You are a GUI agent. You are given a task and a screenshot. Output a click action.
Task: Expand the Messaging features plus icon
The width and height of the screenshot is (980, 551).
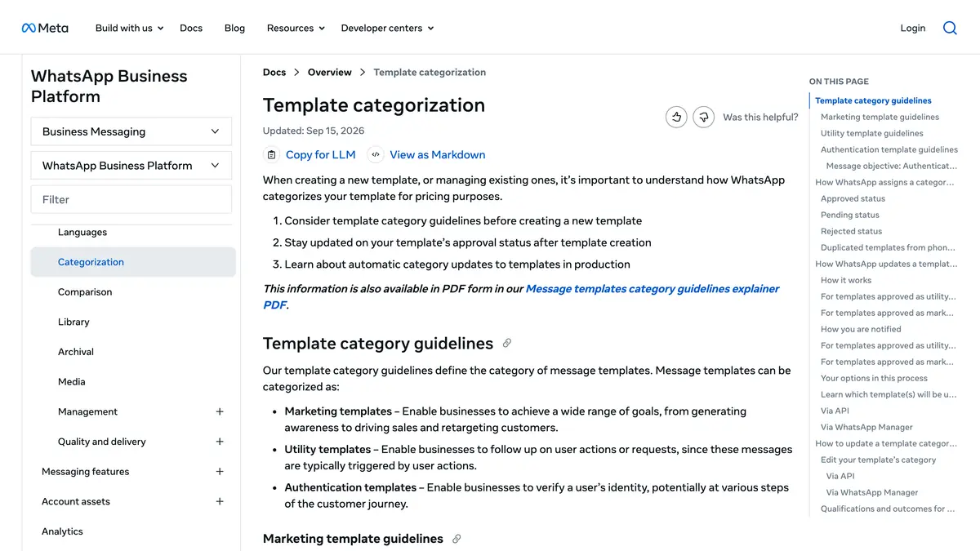220,472
